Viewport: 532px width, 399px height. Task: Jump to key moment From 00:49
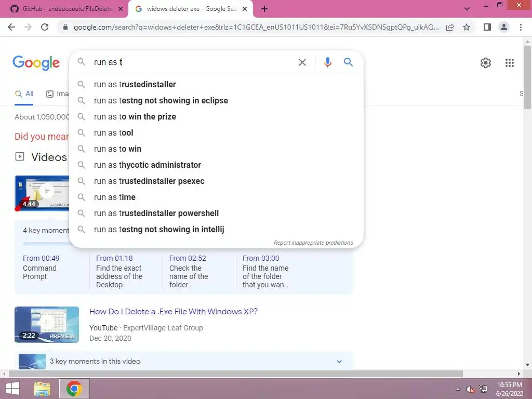pos(41,258)
